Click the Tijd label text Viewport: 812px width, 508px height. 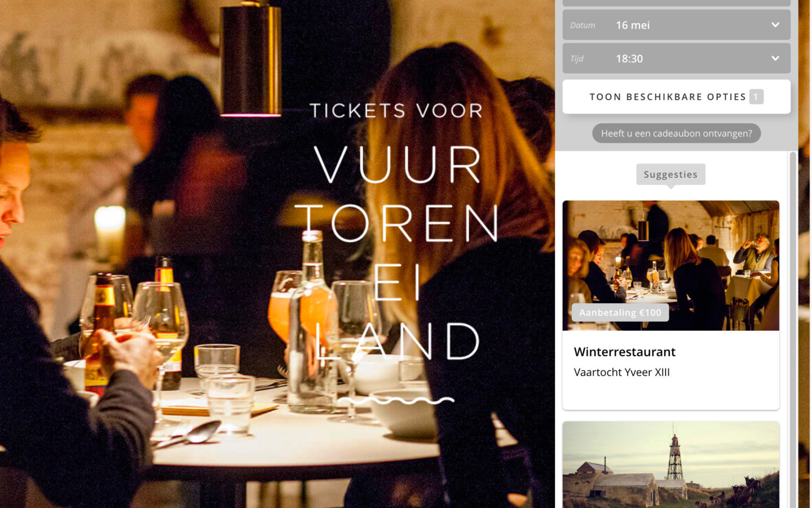click(577, 59)
